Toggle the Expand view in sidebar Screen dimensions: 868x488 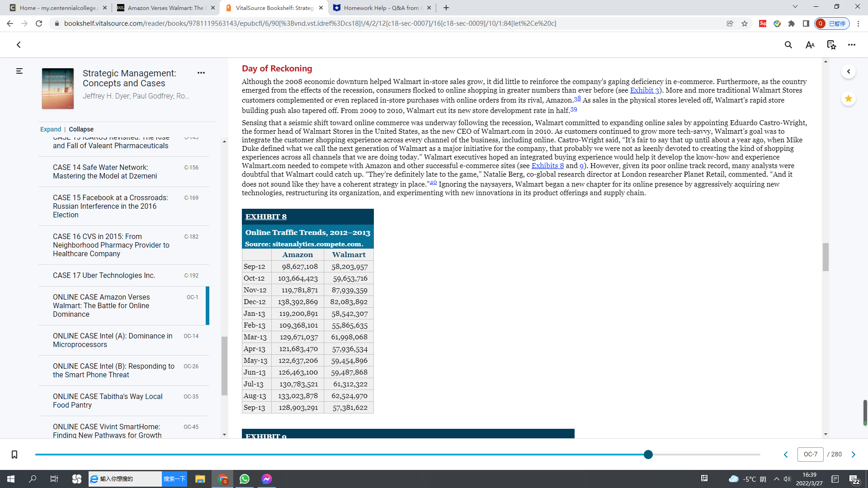click(x=49, y=129)
